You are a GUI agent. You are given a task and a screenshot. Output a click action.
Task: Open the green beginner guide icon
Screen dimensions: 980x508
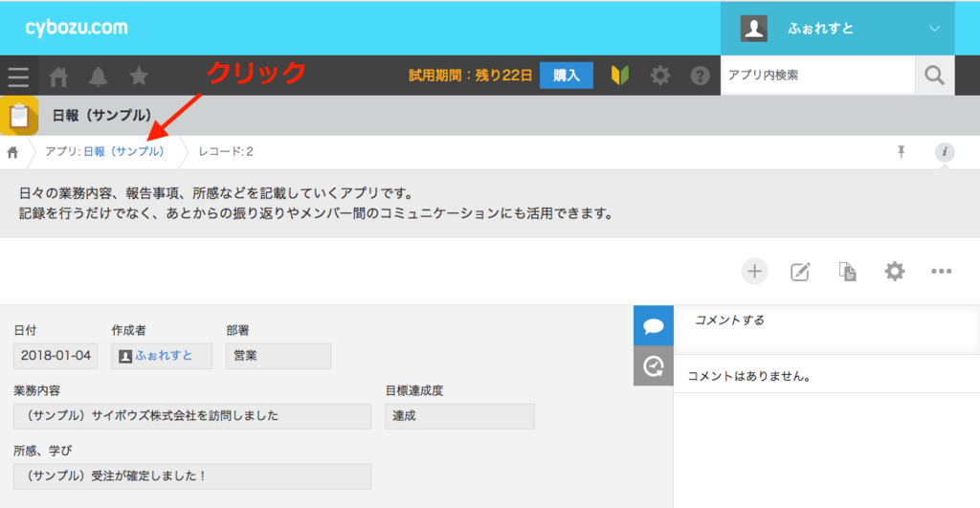coord(619,76)
